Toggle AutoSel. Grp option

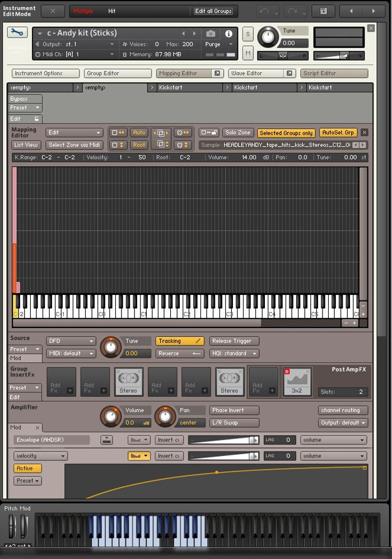coord(338,133)
